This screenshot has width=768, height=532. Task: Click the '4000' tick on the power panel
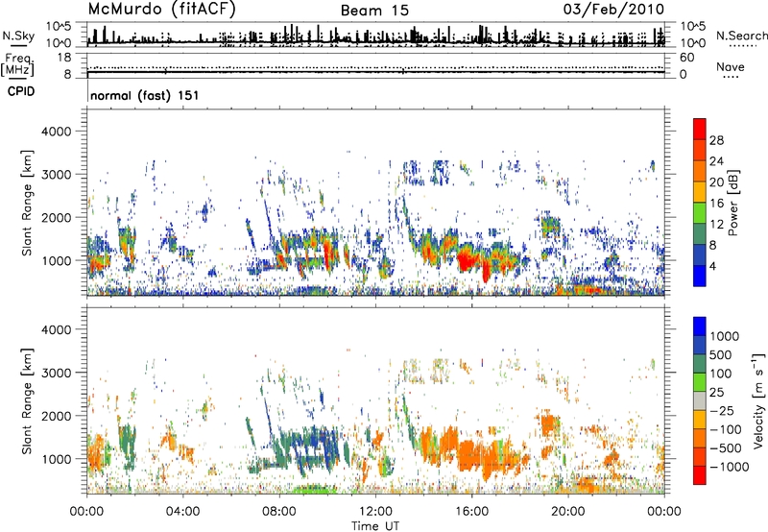pyautogui.click(x=56, y=132)
